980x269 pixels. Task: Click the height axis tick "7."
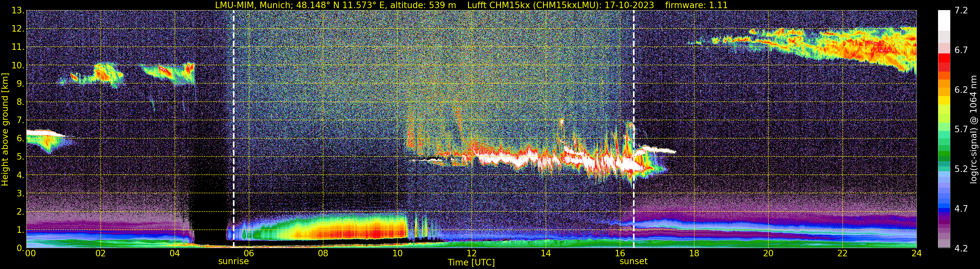coord(20,120)
